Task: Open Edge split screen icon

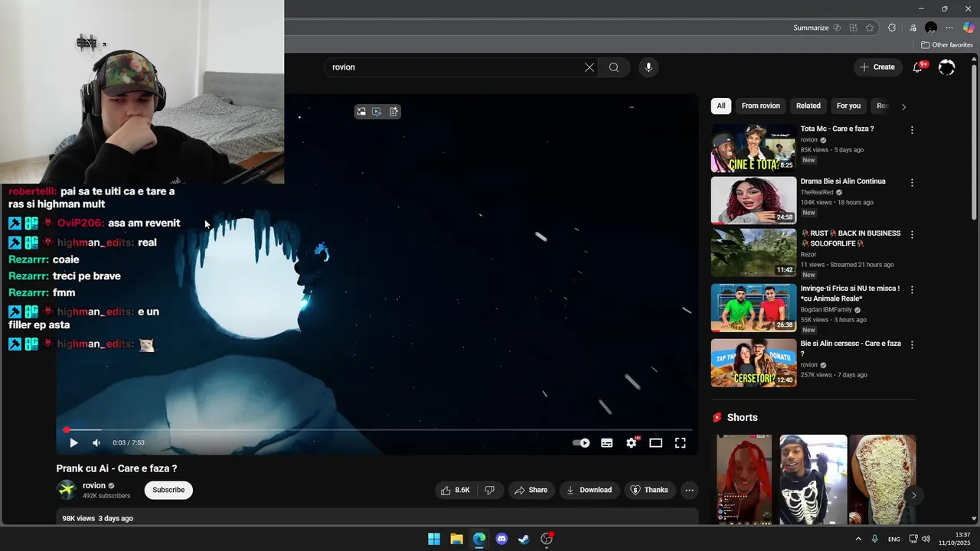Action: [x=853, y=28]
